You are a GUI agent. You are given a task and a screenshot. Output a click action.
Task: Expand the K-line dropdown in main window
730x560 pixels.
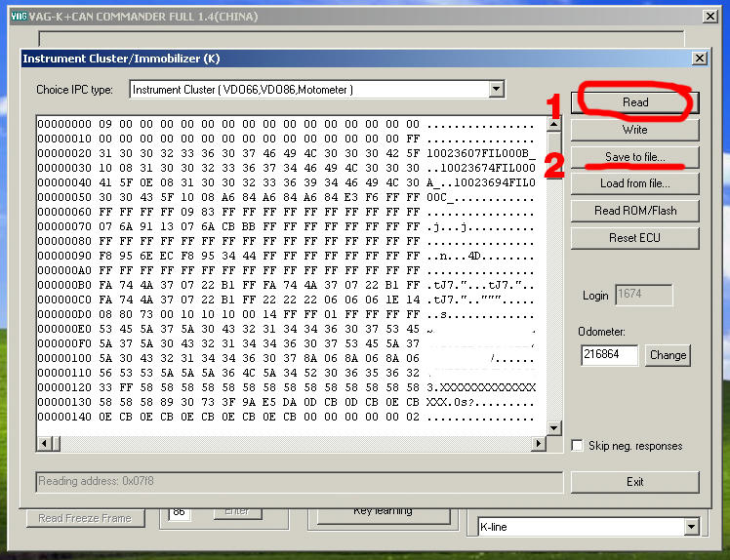[x=691, y=527]
